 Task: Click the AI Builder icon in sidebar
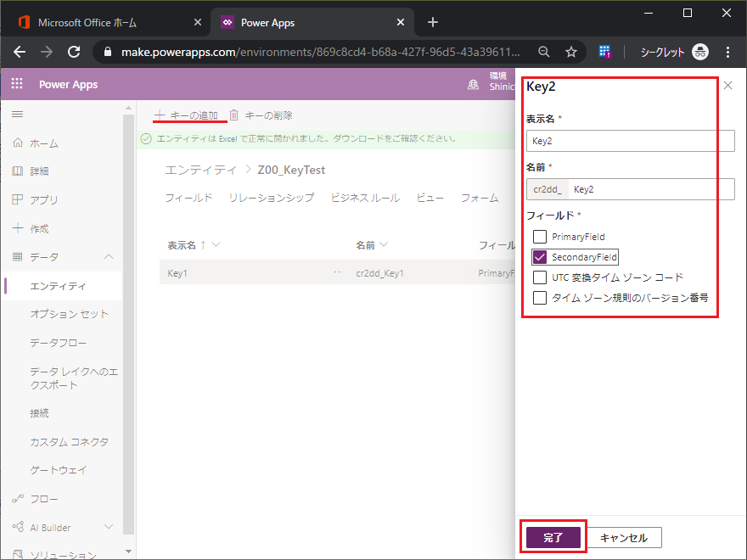(18, 527)
